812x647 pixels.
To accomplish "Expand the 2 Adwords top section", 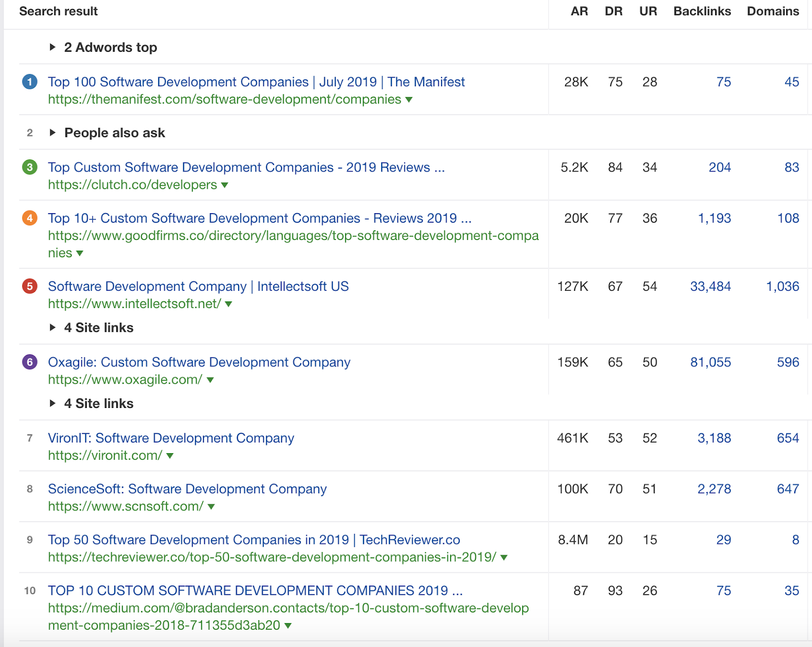I will [53, 47].
